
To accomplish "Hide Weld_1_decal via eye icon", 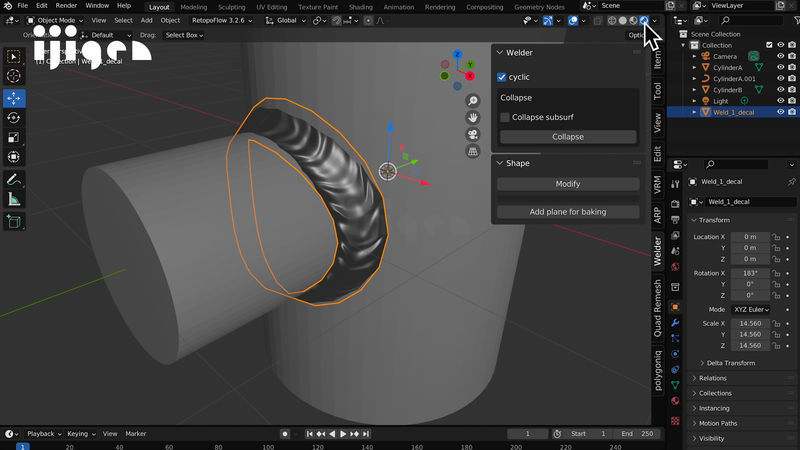I will [x=780, y=112].
